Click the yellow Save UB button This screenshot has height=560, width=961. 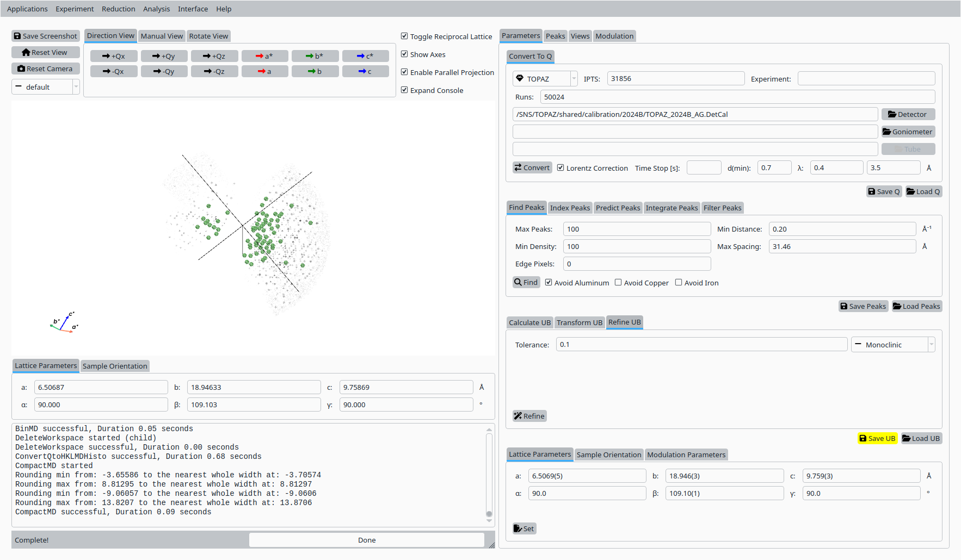click(x=877, y=438)
